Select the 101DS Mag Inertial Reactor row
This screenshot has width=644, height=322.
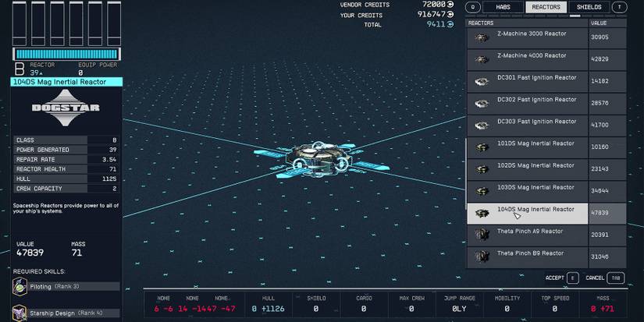click(546, 147)
